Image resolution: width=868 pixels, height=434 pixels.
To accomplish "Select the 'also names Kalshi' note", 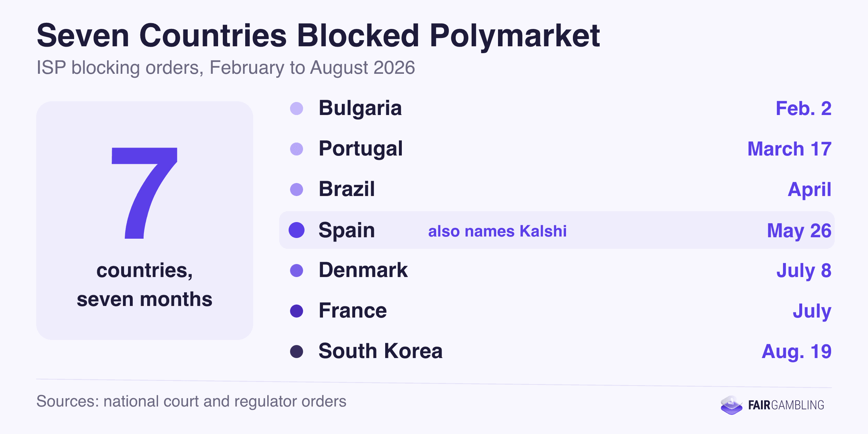I will 497,231.
